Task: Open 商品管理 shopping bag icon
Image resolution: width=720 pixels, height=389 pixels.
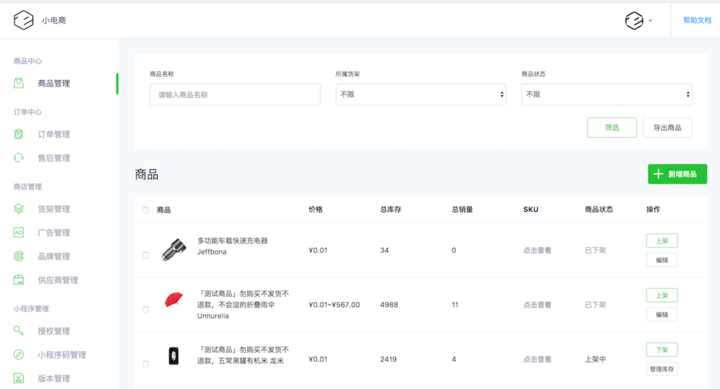Action: tap(18, 83)
